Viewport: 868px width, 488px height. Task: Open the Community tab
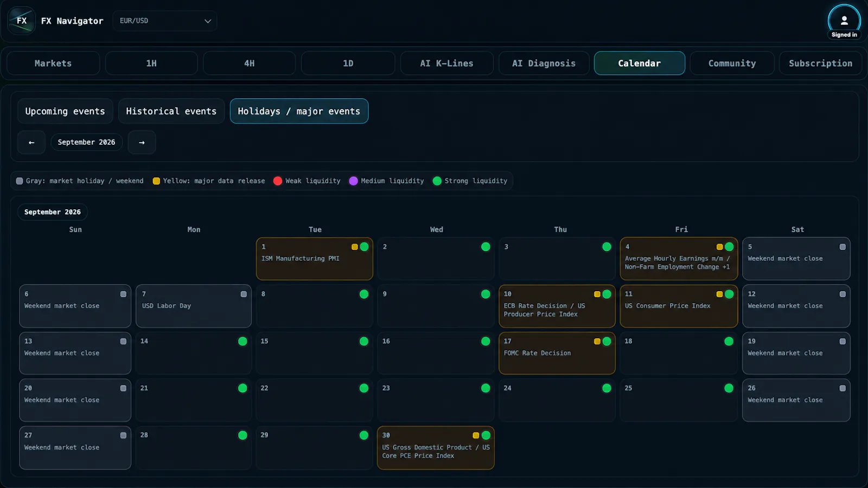(732, 63)
